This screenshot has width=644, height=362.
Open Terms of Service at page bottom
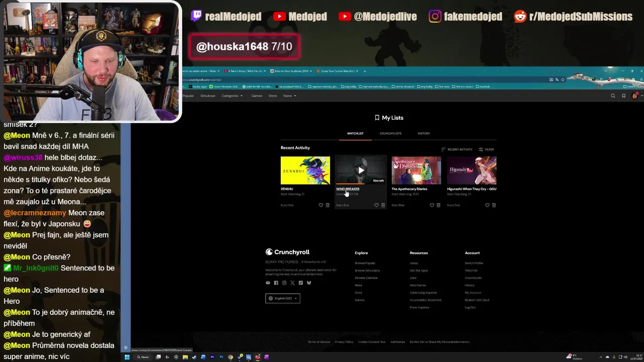tap(319, 342)
